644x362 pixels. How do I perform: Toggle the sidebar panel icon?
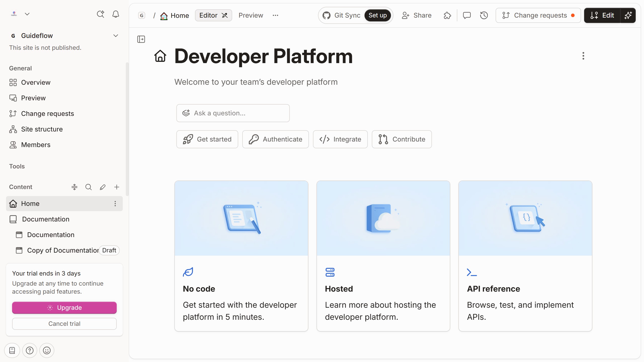(x=141, y=39)
